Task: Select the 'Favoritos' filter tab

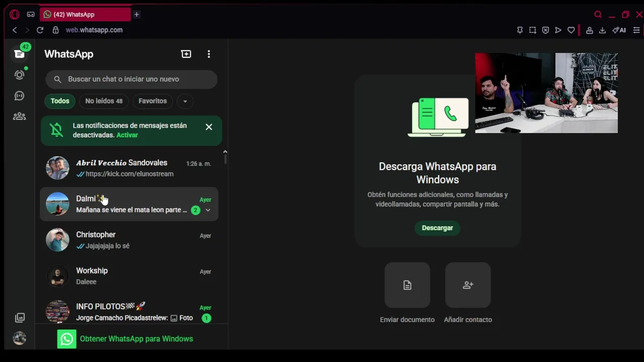Action: click(x=152, y=101)
